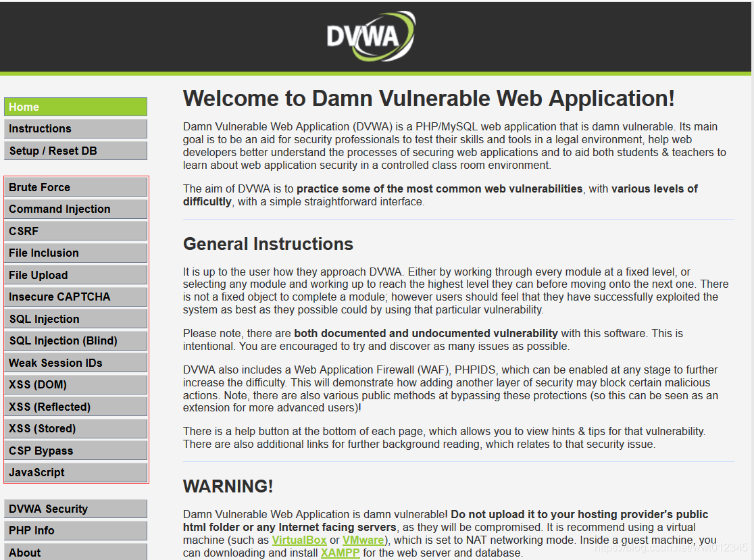The width and height of the screenshot is (754, 560).
Task: Choose Insecure CAPTCHA in sidebar
Action: (x=76, y=297)
